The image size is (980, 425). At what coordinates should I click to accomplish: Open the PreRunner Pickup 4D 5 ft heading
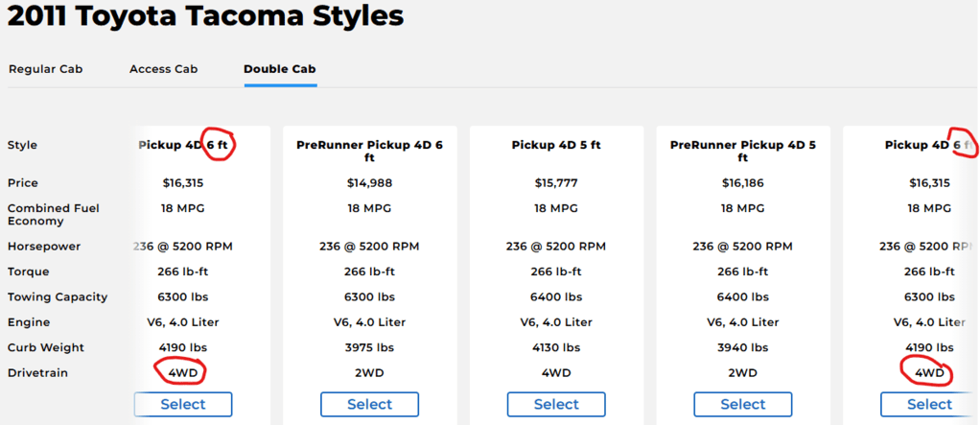pyautogui.click(x=742, y=152)
